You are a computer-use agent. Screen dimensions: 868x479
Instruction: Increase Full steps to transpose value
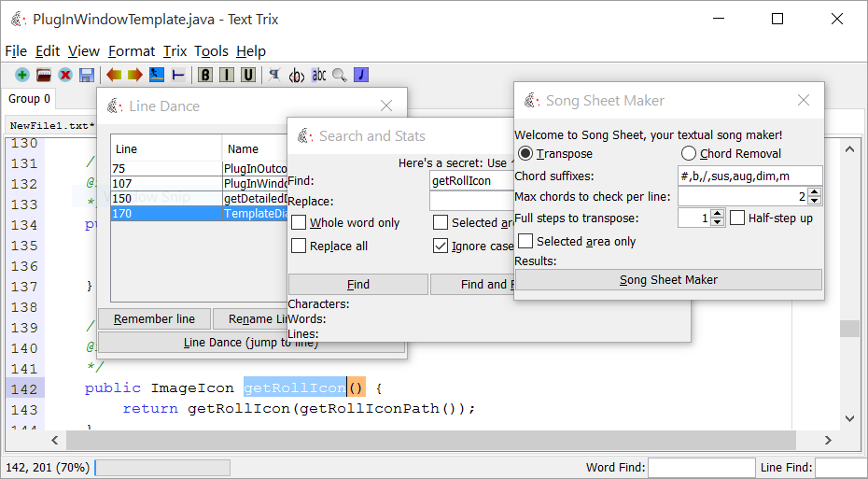(x=718, y=214)
